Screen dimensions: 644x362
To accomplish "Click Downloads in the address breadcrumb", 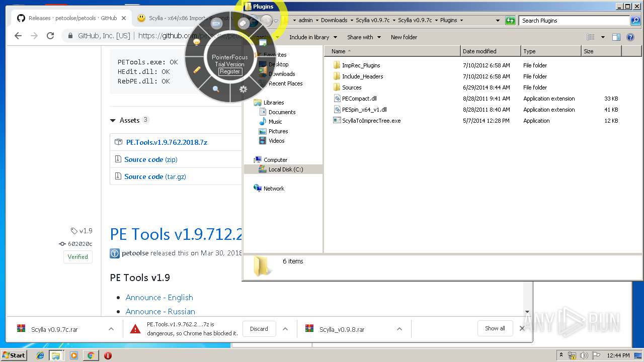I will (x=334, y=21).
